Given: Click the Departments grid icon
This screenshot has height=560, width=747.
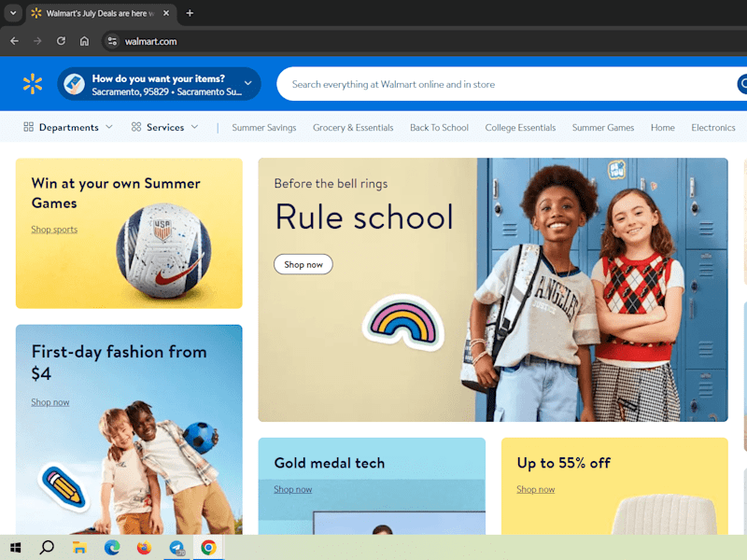Looking at the screenshot, I should [29, 127].
